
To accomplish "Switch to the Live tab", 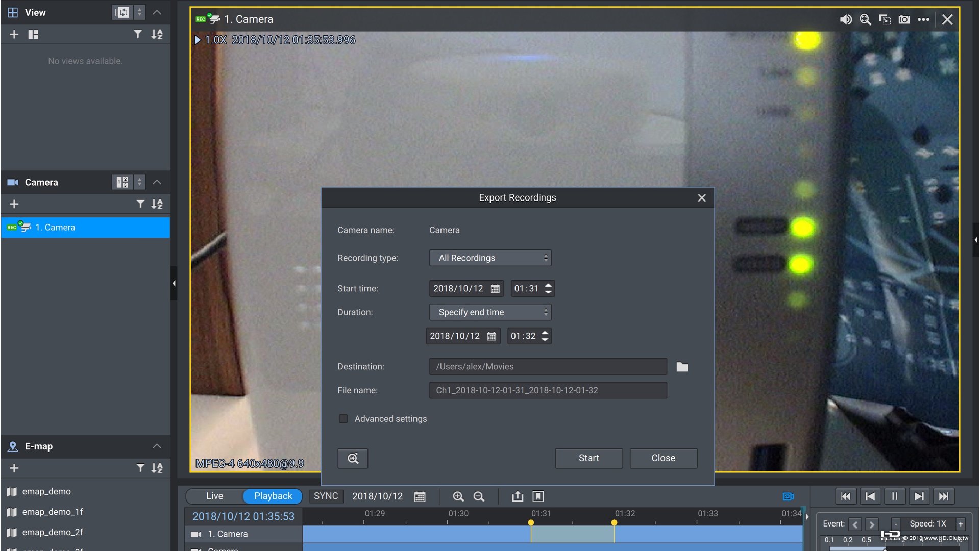I will [x=215, y=496].
